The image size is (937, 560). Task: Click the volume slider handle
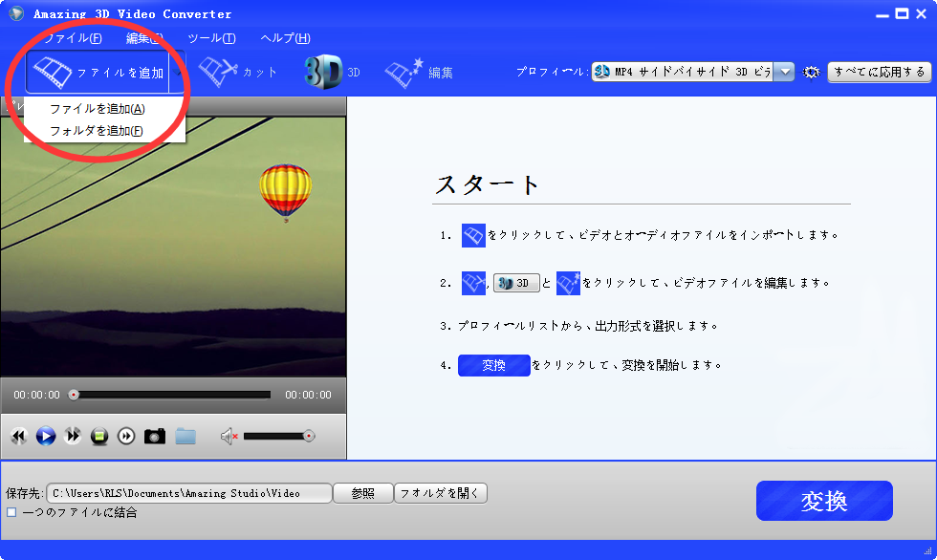[308, 436]
